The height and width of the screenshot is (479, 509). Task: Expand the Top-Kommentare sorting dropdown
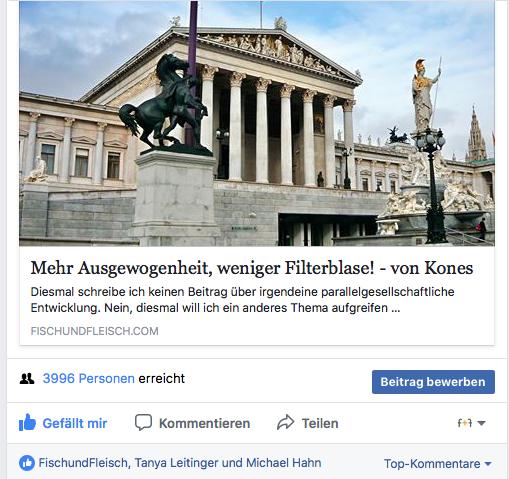[x=438, y=464]
